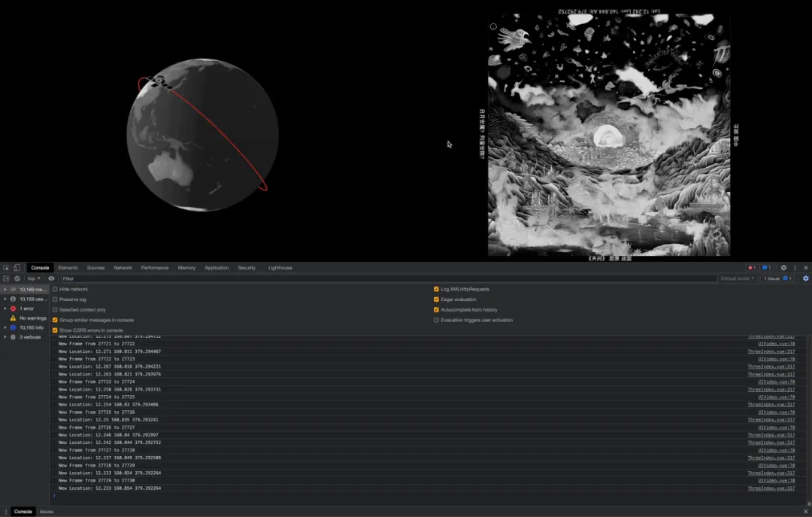Uncheck Autocomplete from history

436,309
